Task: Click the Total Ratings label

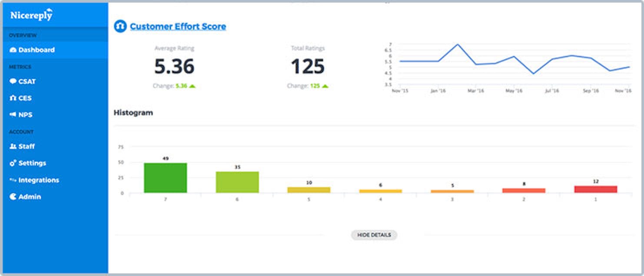Action: [x=308, y=48]
